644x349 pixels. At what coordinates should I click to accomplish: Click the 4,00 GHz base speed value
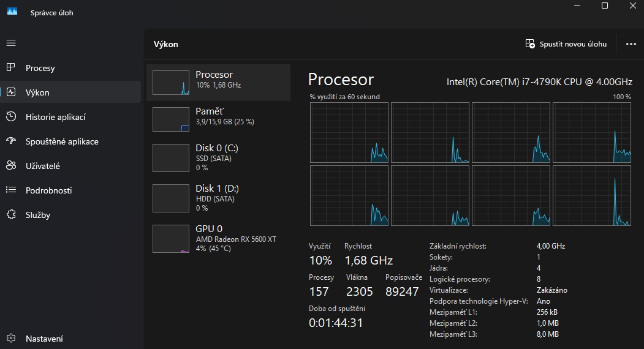pos(551,246)
